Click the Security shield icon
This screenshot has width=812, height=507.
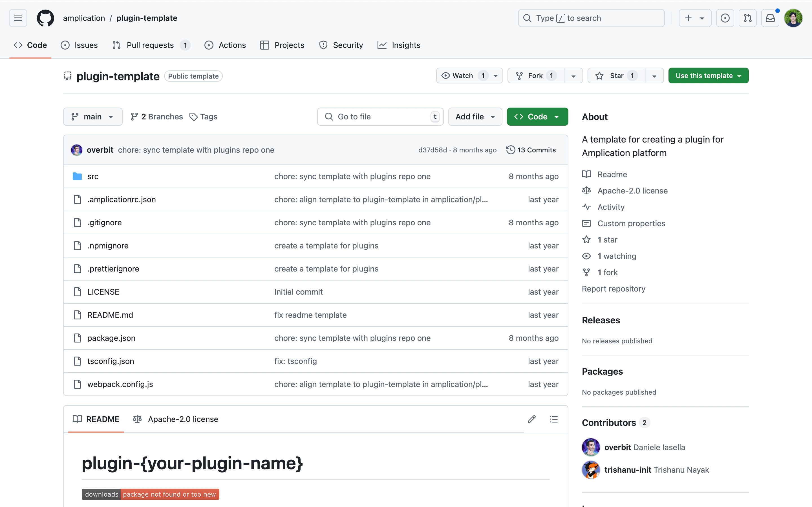tap(324, 45)
